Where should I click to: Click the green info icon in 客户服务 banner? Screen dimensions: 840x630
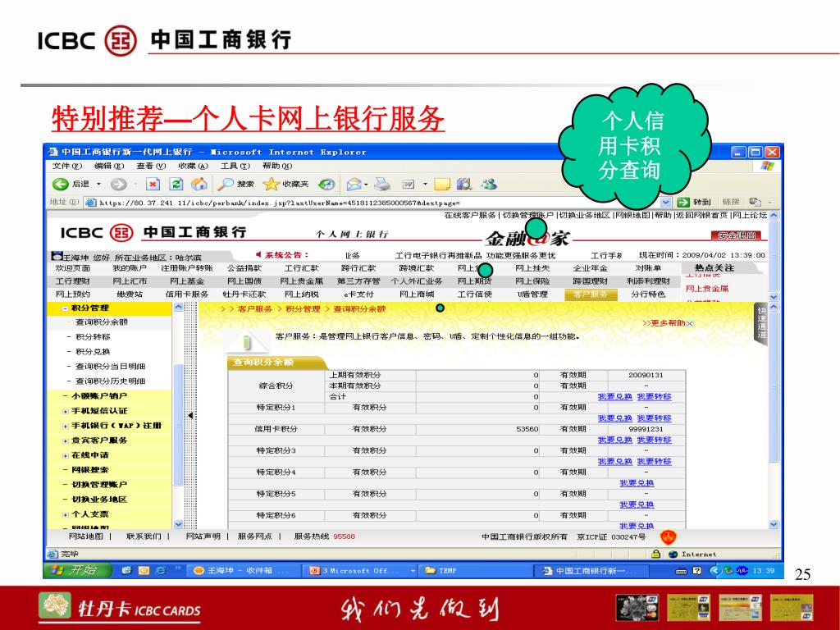tap(246, 341)
